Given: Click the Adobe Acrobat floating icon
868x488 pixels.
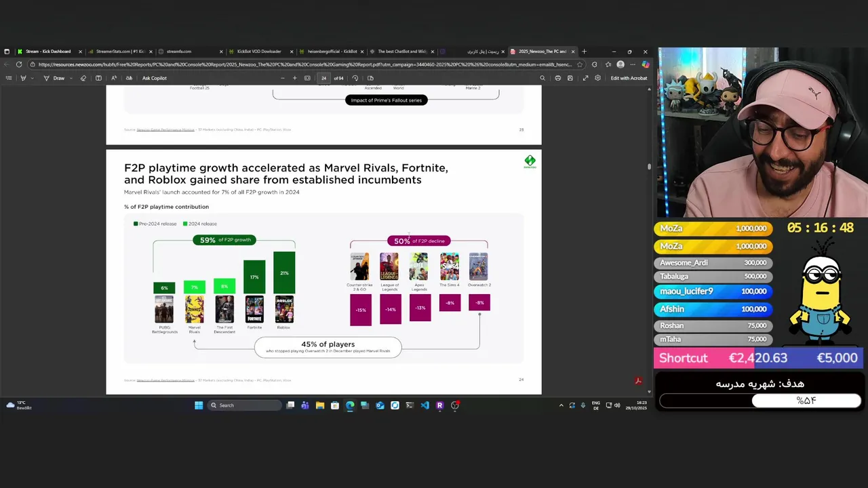Looking at the screenshot, I should [638, 381].
